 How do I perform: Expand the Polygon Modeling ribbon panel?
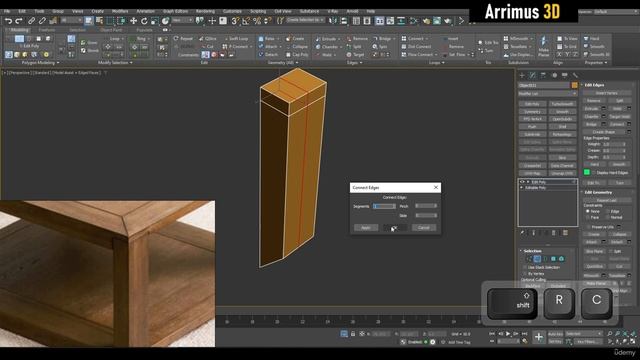(40, 62)
